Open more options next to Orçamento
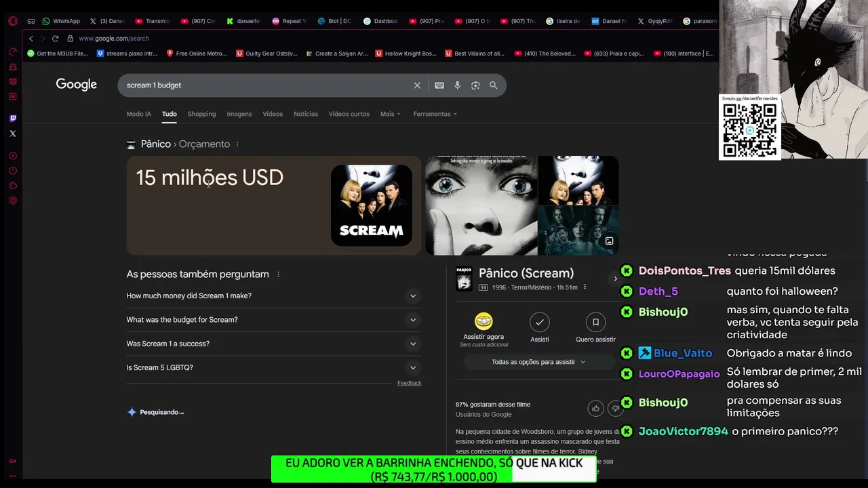 pyautogui.click(x=237, y=144)
